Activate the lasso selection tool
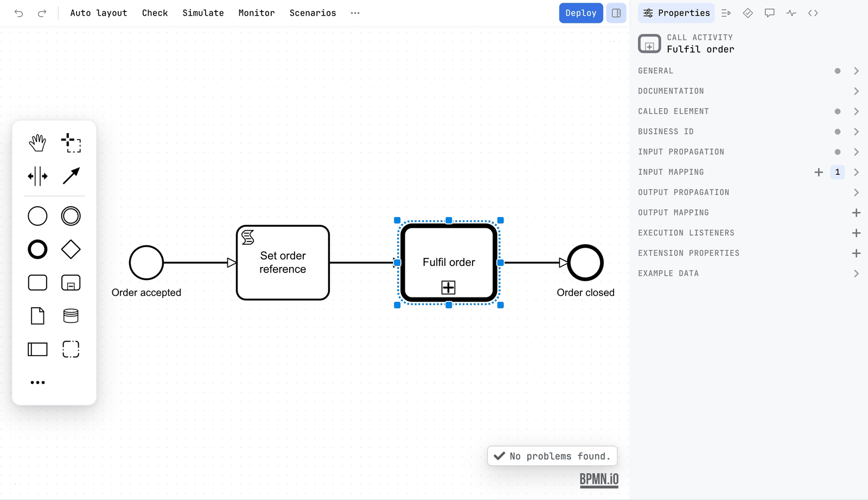 71,143
